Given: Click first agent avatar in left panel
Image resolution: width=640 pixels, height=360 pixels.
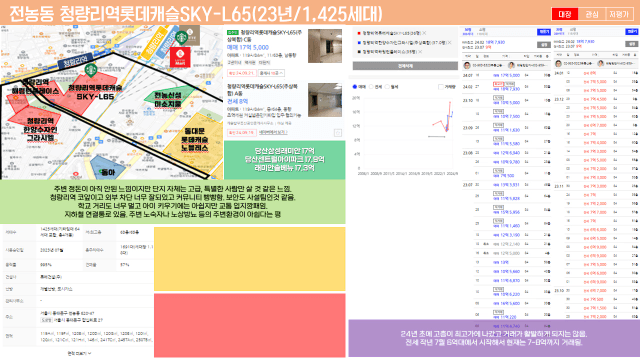Looking at the screenshot, I should [x=467, y=65].
